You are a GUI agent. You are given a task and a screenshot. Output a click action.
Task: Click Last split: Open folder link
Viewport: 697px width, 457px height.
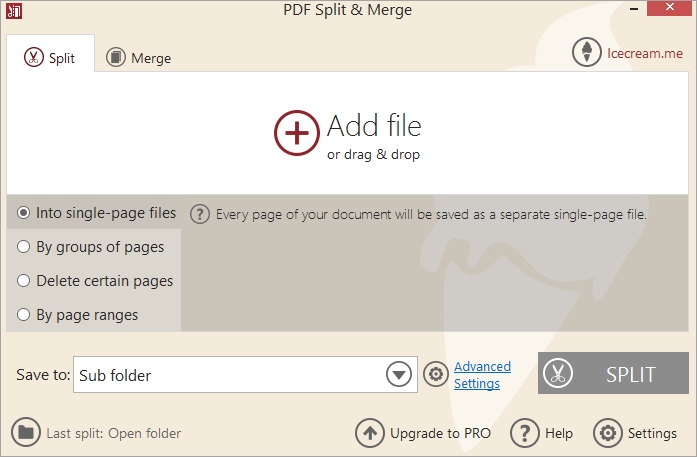[x=114, y=433]
